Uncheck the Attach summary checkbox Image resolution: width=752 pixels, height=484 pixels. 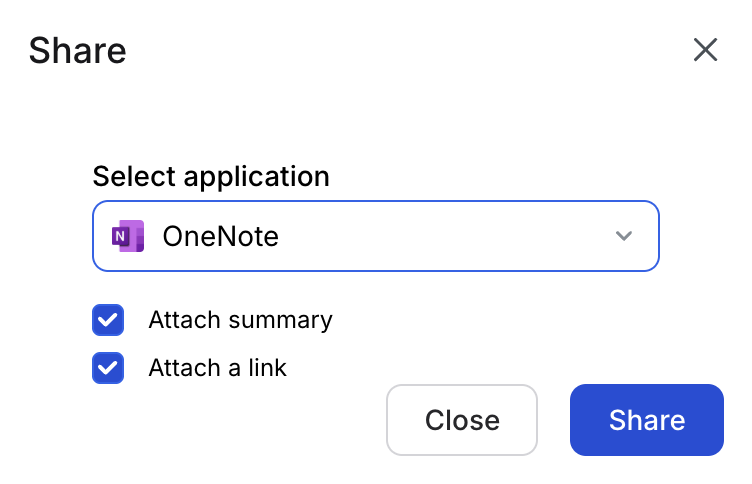[108, 320]
